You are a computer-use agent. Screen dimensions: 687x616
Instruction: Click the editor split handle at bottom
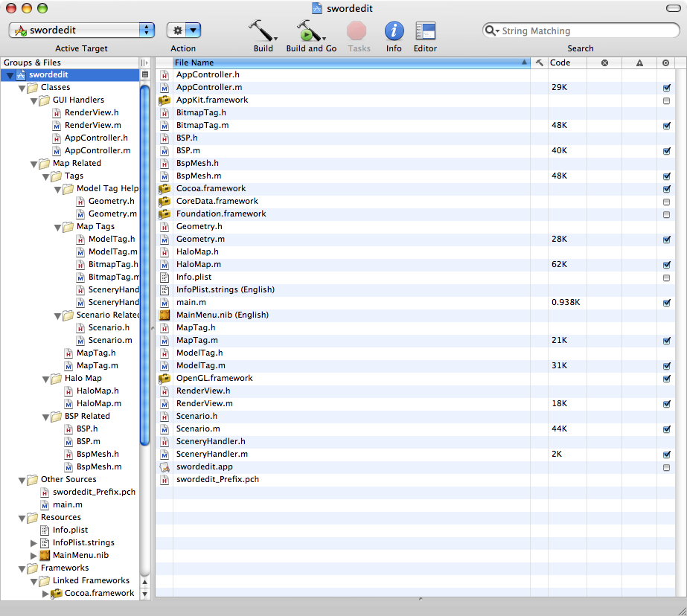pos(421,598)
